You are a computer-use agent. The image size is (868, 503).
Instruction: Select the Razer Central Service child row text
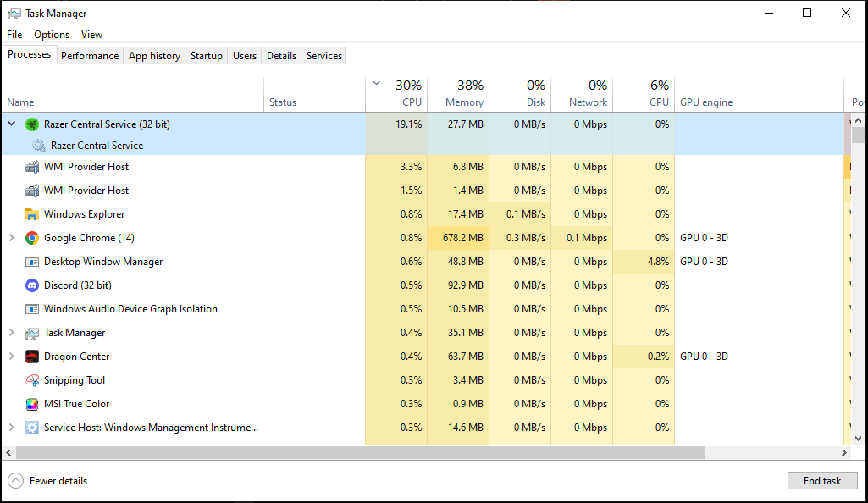tap(97, 146)
